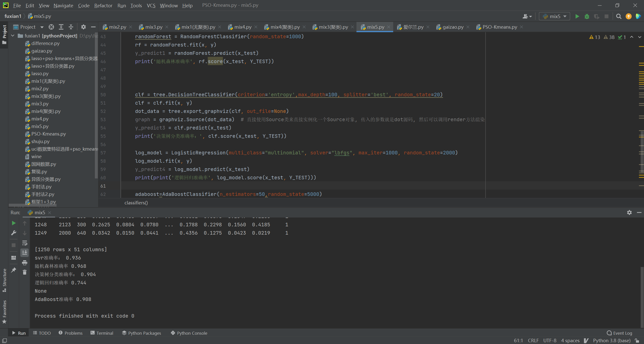The width and height of the screenshot is (644, 344).
Task: Click the wrench icon in Run panel
Action: [14, 233]
